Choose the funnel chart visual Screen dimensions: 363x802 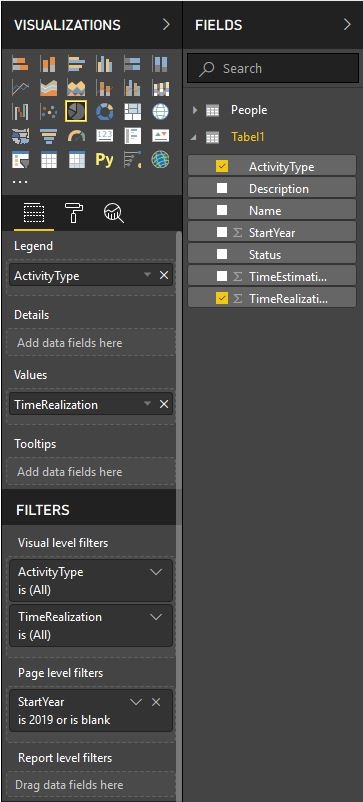49,136
